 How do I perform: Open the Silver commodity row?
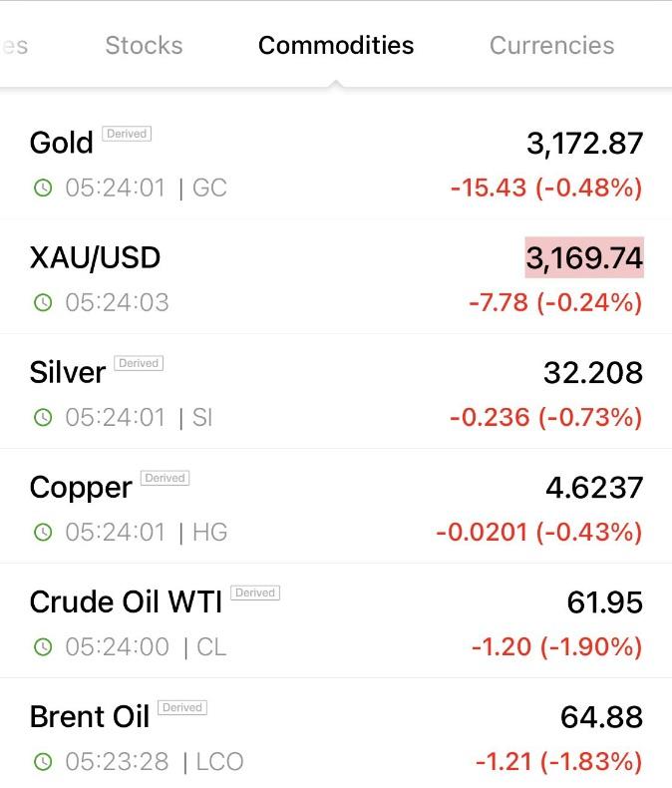tap(336, 391)
